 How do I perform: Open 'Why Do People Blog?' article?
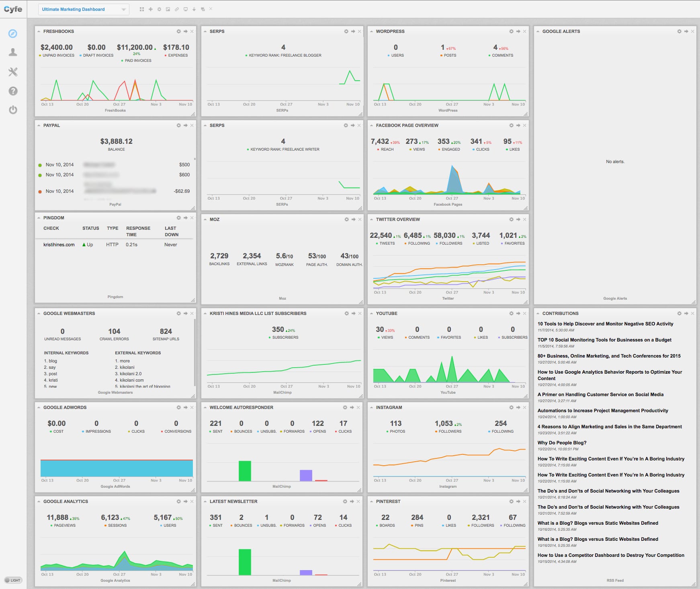pyautogui.click(x=562, y=443)
